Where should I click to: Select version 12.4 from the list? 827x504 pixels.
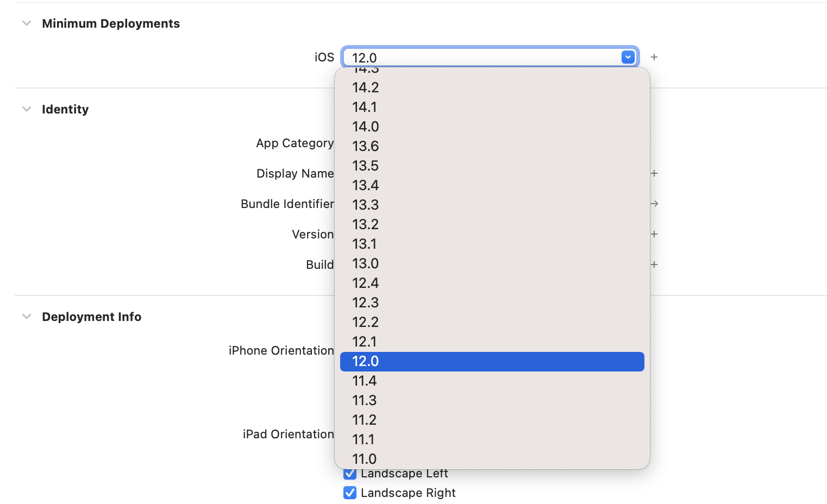point(366,283)
